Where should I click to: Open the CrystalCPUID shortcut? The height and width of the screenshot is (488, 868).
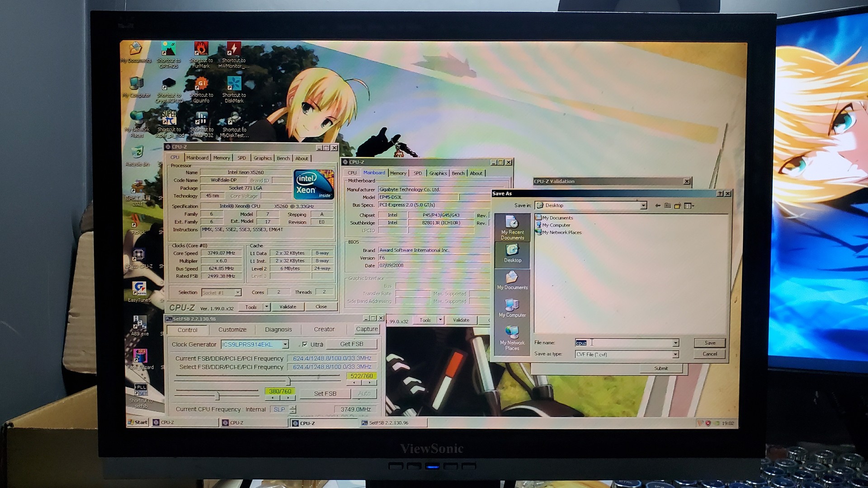[169, 90]
